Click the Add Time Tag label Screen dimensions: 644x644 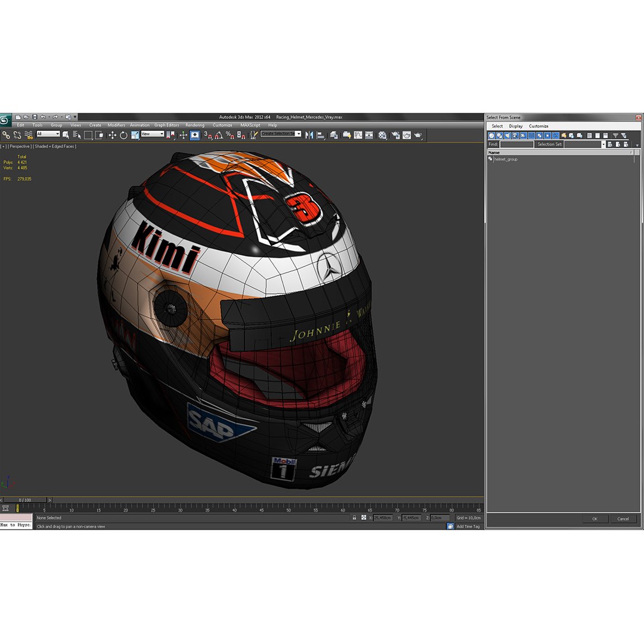coord(468,527)
